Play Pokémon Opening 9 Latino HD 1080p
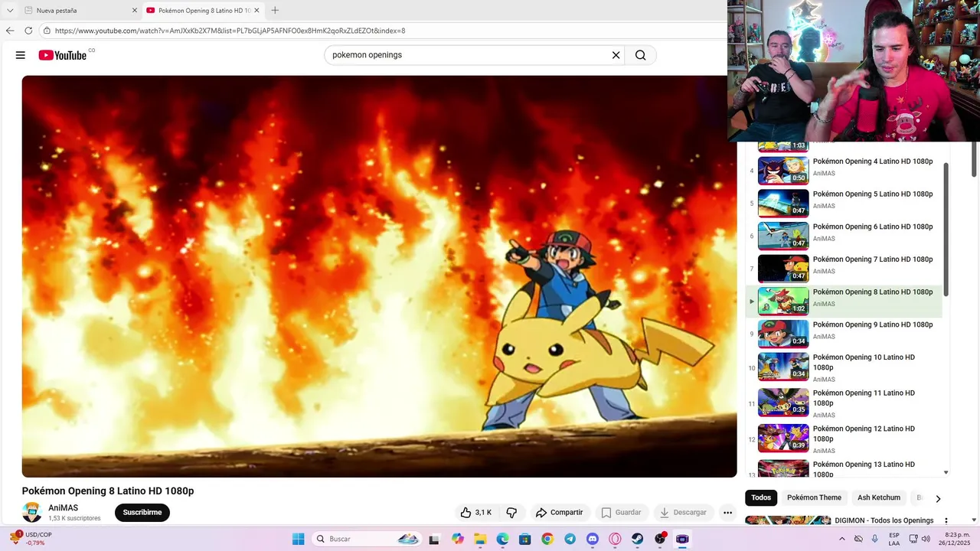980x551 pixels. tap(844, 334)
